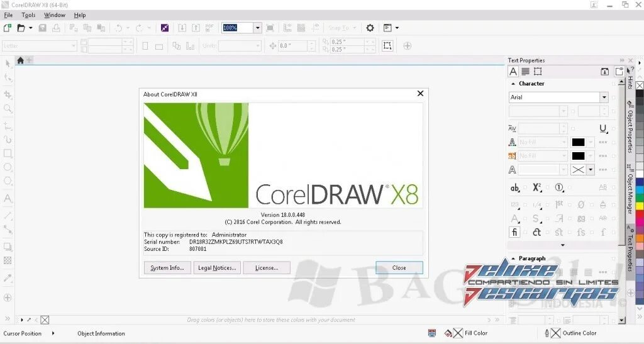Select the Shape tool in the toolbox
This screenshot has height=344, width=644.
coord(8,77)
